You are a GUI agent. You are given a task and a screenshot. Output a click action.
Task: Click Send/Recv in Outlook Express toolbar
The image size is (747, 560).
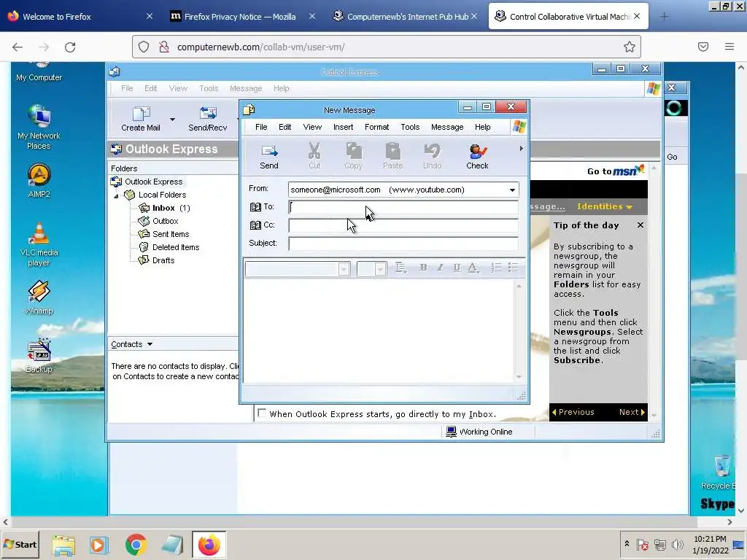click(x=208, y=119)
